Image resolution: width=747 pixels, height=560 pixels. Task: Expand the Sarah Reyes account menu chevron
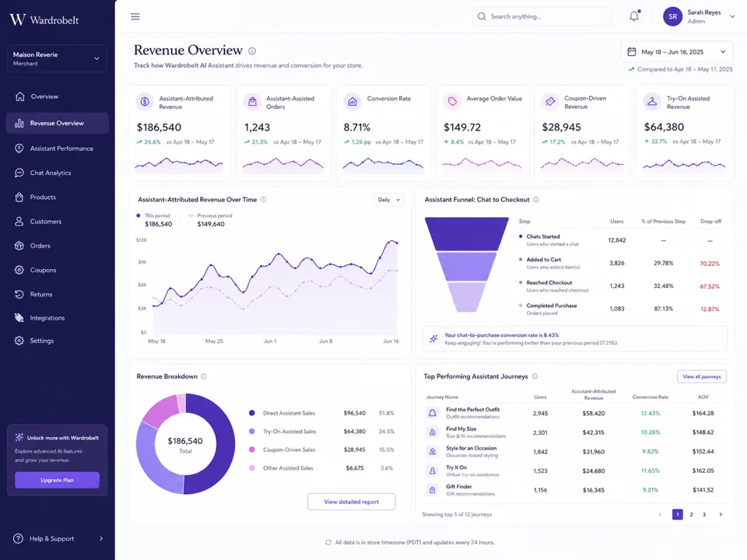(732, 16)
